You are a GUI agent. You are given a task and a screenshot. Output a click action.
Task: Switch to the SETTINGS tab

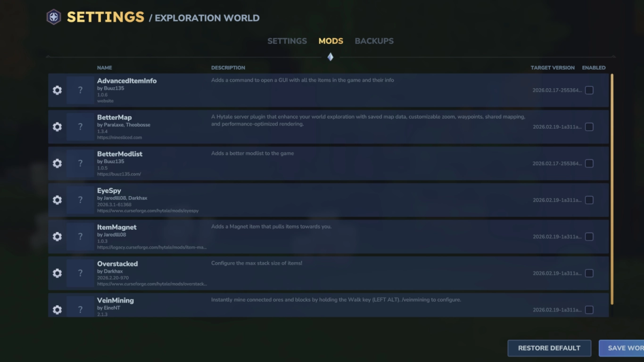[x=287, y=41]
